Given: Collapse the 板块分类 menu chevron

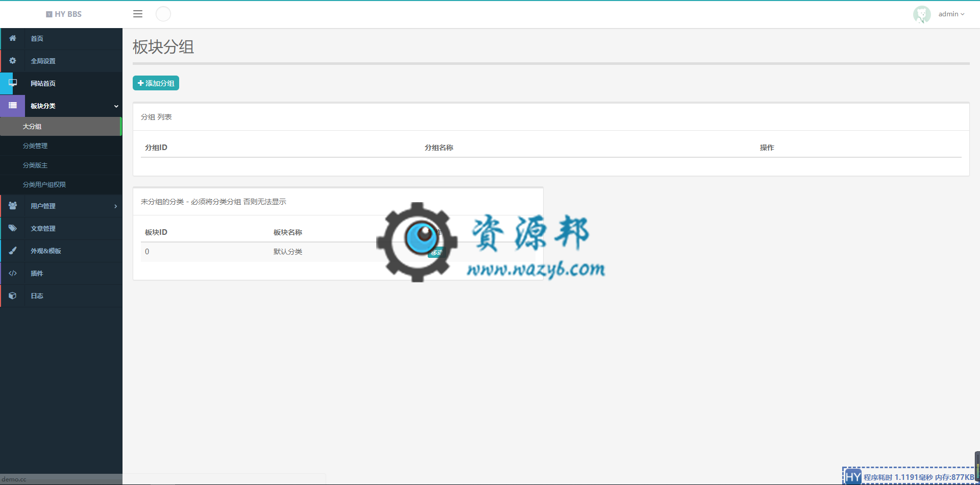Looking at the screenshot, I should tap(116, 106).
